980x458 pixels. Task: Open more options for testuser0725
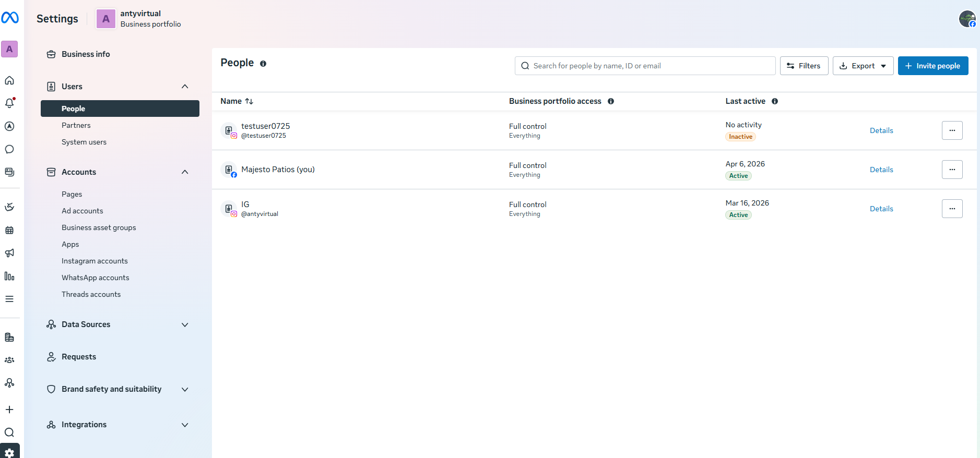(952, 130)
